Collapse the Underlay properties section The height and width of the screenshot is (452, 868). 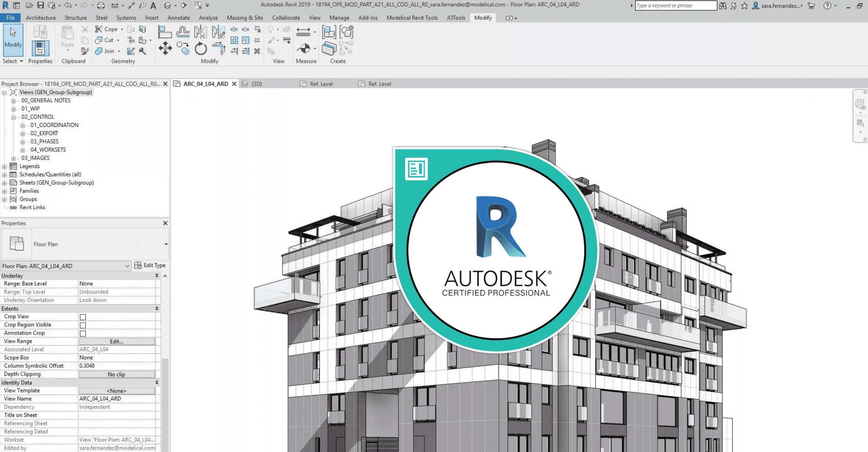[x=157, y=276]
